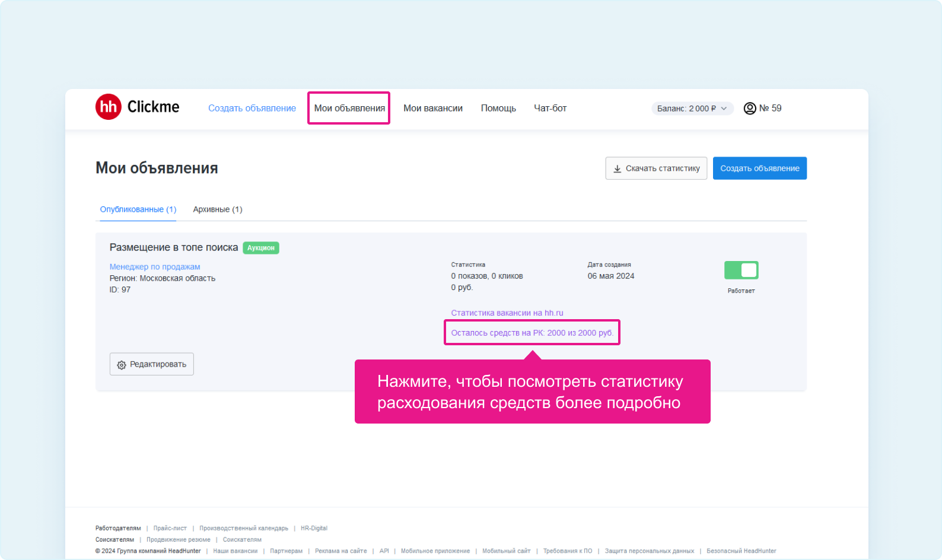Click the gear icon in Редактировать button

pos(122,365)
